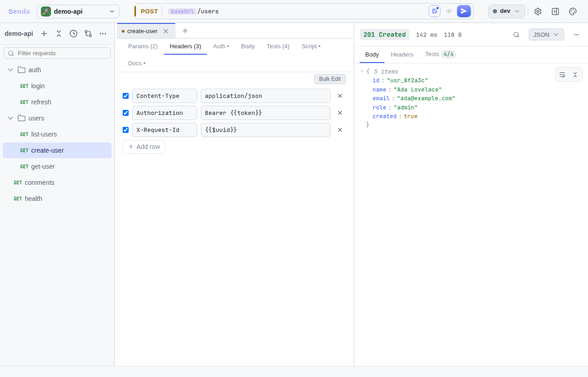Viewport: 588px width, 377px height.
Task: Open the comments request
Action: pos(57,183)
